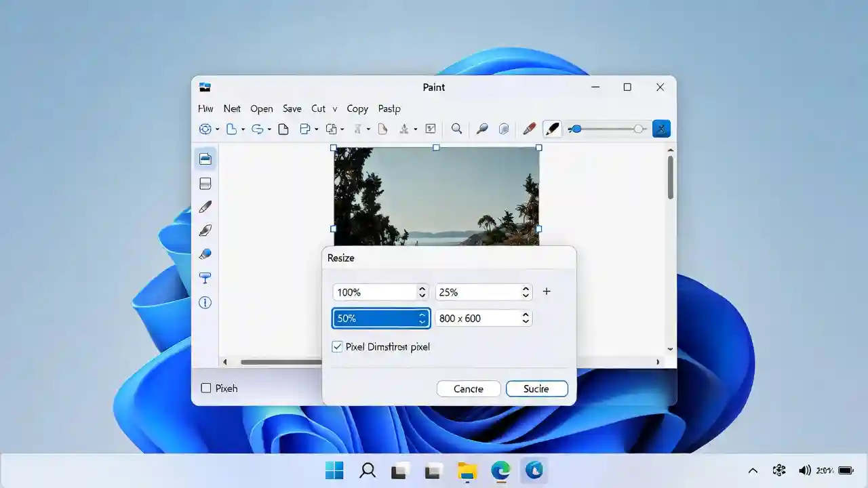Click the save-page icon with arrow
The height and width of the screenshot is (488, 868).
tap(305, 129)
